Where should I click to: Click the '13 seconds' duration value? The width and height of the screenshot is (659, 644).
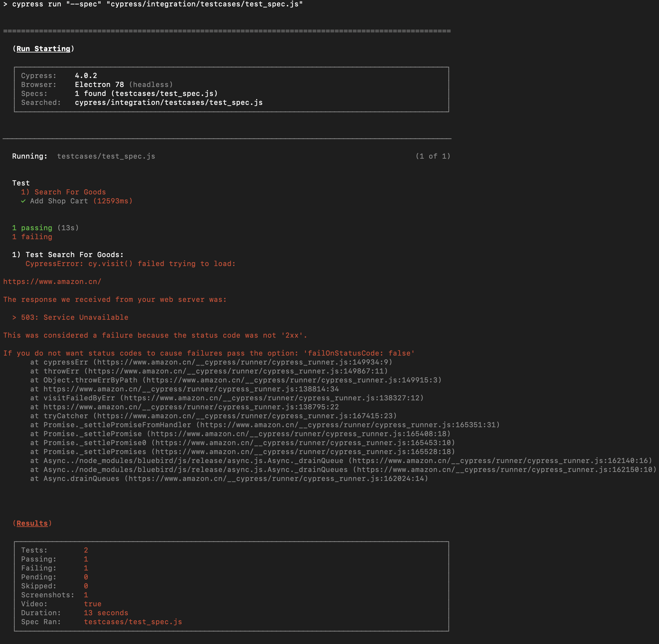click(x=106, y=613)
